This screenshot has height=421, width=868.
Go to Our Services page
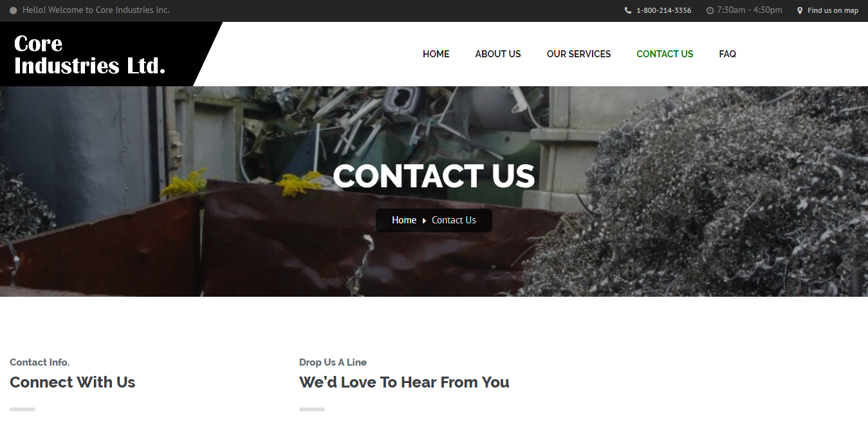578,54
